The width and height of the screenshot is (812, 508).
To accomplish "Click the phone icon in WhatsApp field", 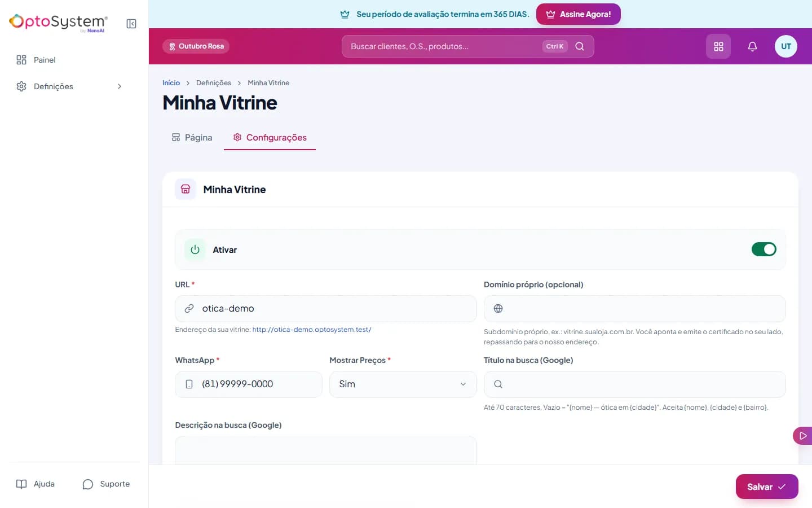I will click(189, 384).
